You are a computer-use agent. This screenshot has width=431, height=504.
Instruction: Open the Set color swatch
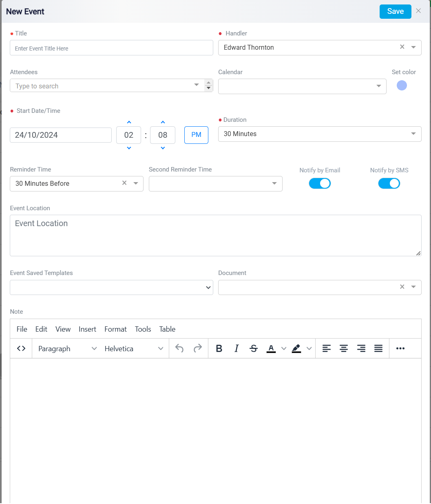click(x=402, y=85)
